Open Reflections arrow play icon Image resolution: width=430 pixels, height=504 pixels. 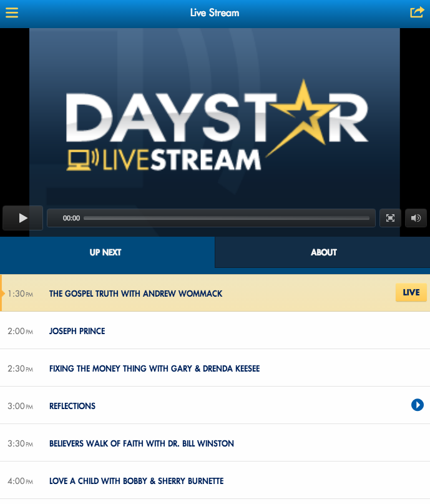pyautogui.click(x=418, y=405)
